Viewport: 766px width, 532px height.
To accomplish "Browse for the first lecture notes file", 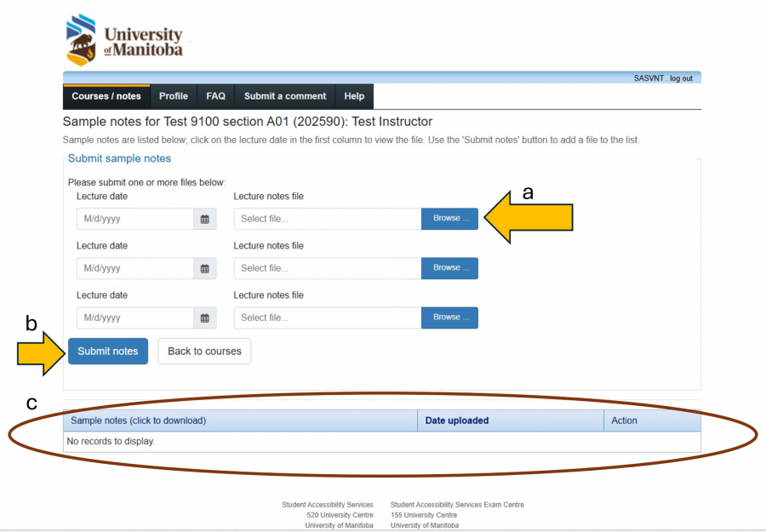I will pos(449,219).
